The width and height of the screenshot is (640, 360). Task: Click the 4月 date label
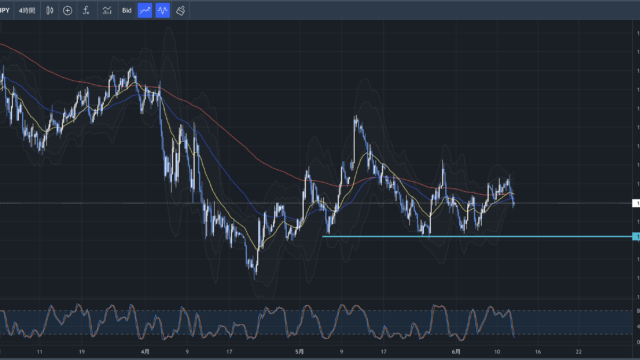point(145,351)
